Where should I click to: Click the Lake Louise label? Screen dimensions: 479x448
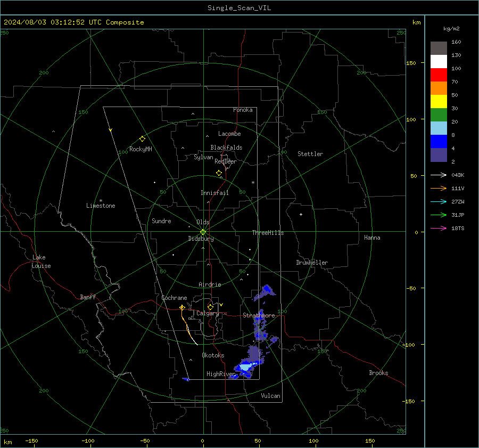click(41, 262)
